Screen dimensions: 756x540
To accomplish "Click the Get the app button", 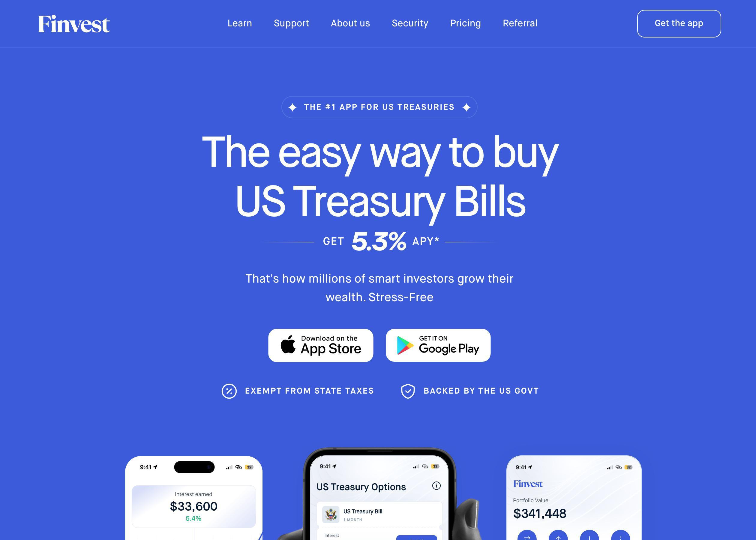I will tap(679, 23).
